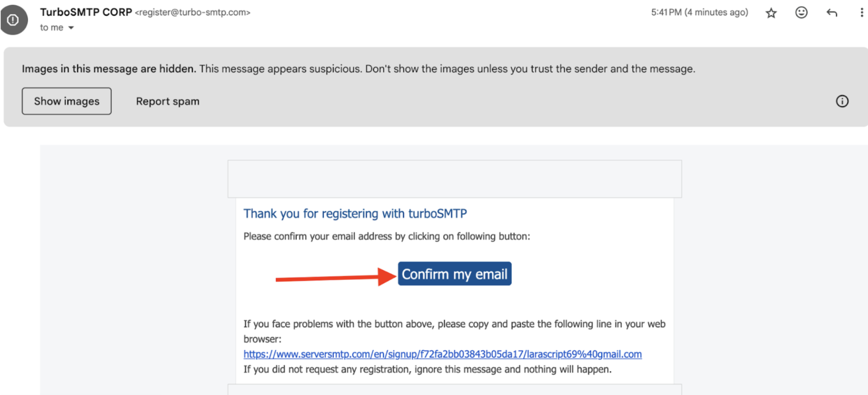Click the info icon in the warning banner

tap(842, 101)
